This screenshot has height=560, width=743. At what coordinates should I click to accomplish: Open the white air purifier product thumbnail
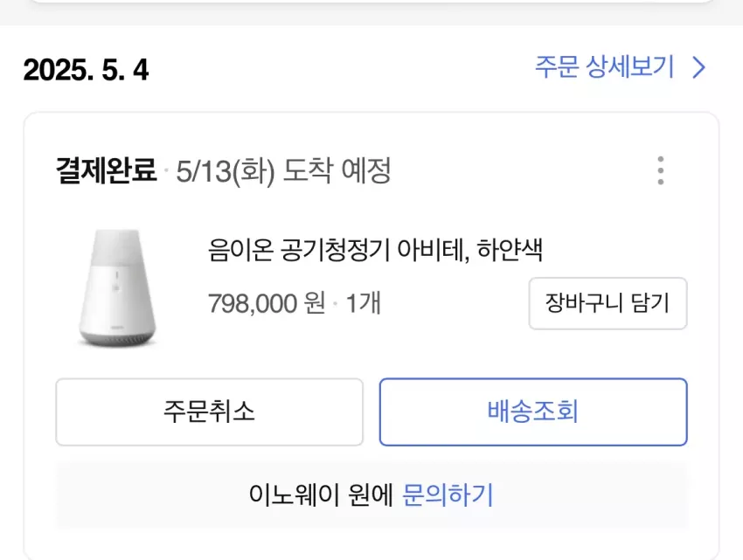[117, 287]
